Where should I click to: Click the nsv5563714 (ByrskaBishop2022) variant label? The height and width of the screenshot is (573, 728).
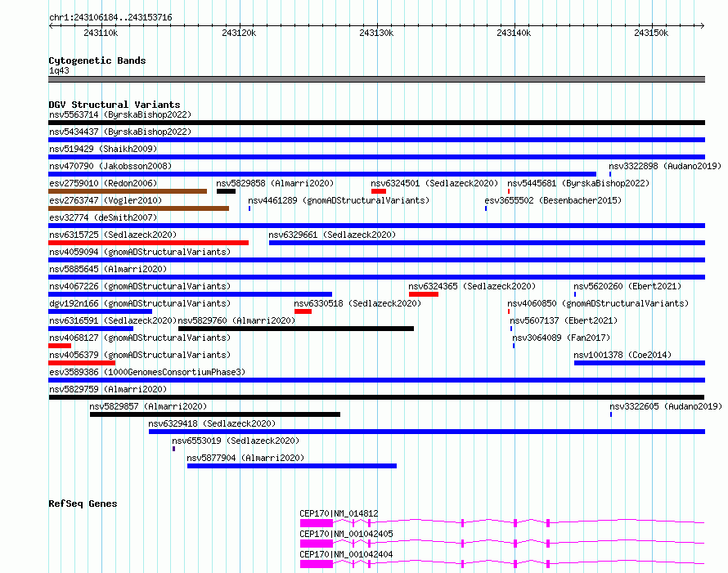[x=120, y=114]
